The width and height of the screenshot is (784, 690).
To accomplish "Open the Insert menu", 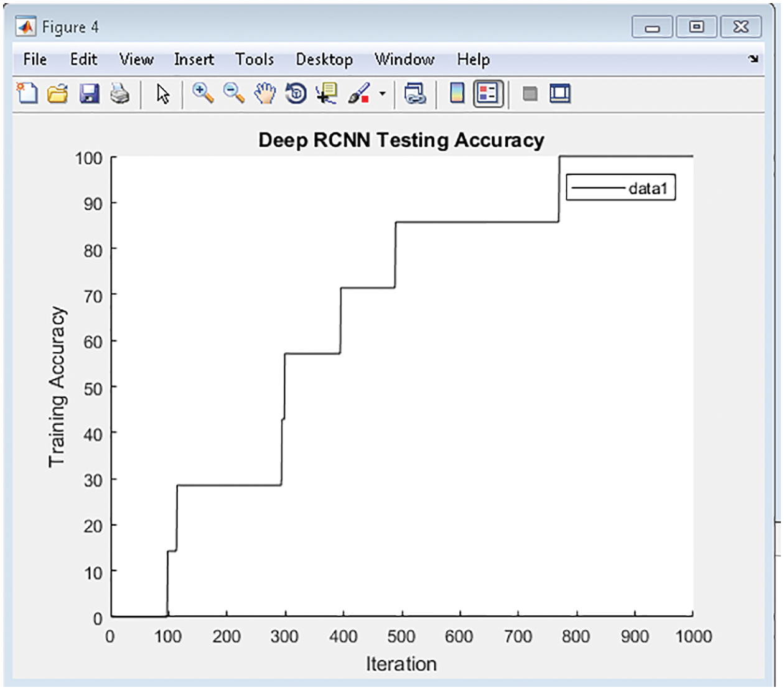I will coord(194,59).
